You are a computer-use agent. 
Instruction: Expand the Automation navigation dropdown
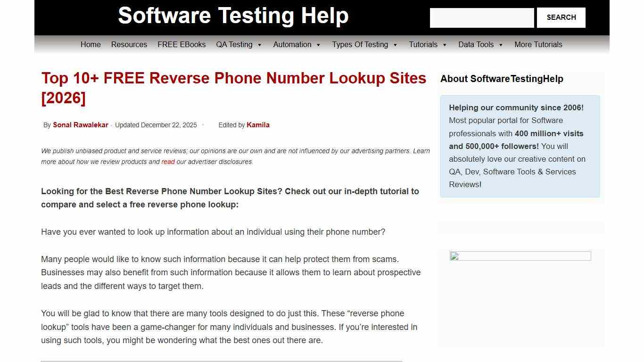293,44
